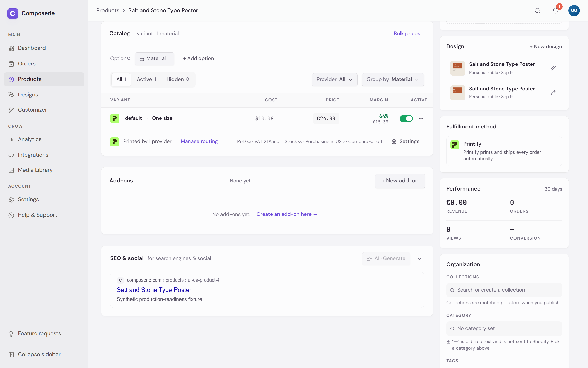Switch to the Hidden variants tab
Screen dimensions: 588x368
point(178,79)
